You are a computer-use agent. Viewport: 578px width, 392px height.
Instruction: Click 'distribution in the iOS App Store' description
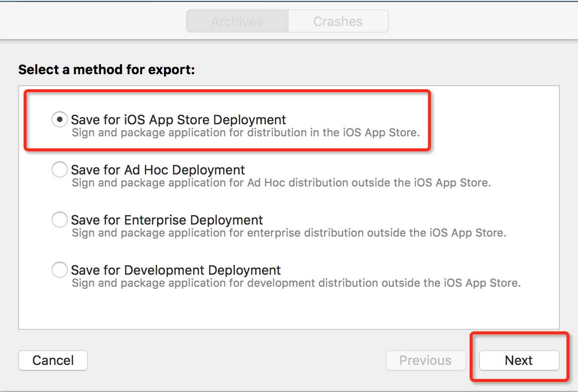(333, 133)
